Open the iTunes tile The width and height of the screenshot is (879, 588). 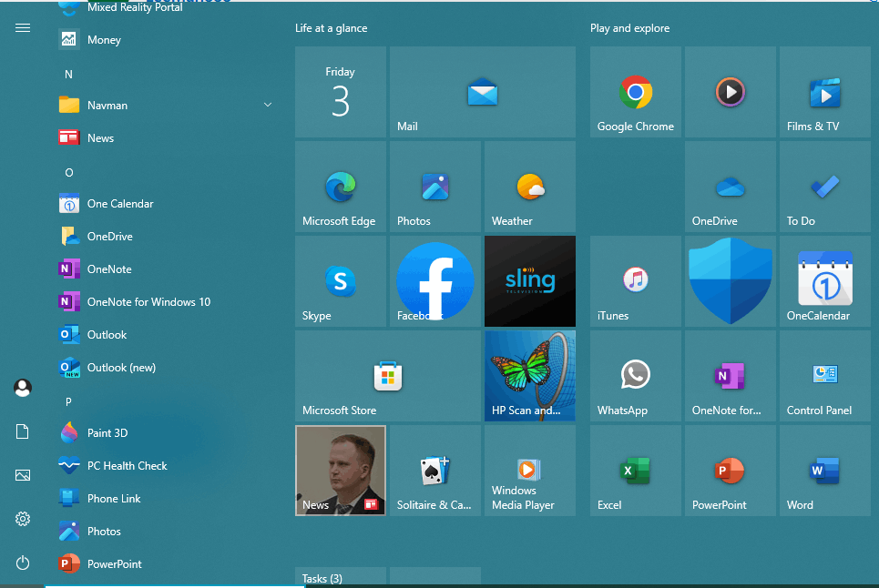(635, 281)
